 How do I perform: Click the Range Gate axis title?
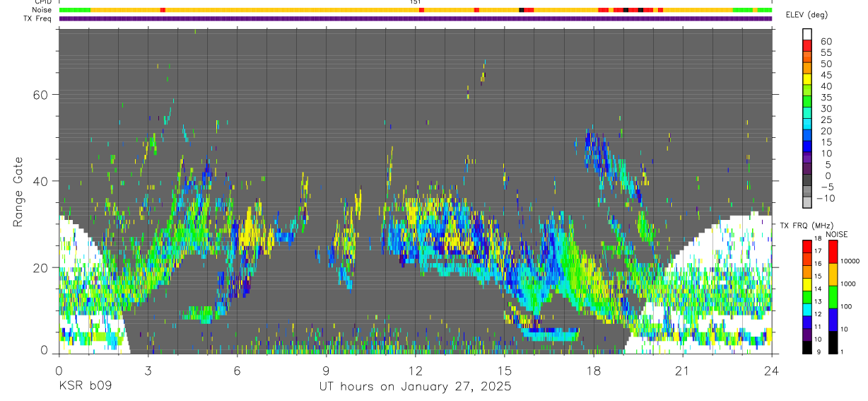18,192
